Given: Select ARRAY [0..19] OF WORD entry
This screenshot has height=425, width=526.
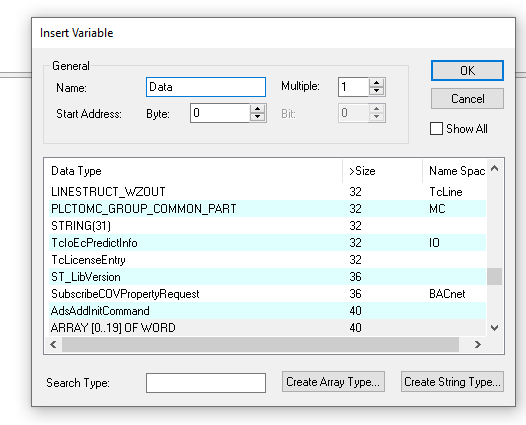Looking at the screenshot, I should tap(267, 328).
